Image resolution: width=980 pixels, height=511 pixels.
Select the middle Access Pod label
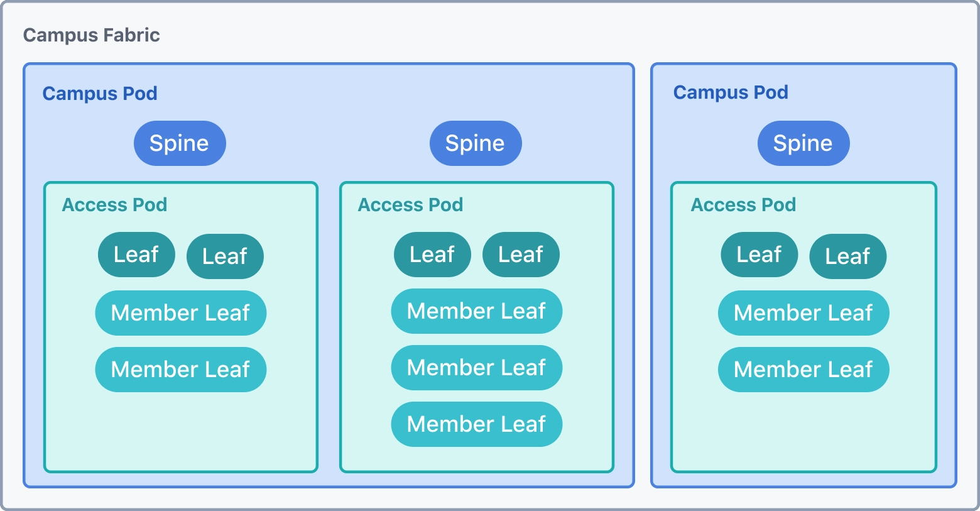pos(410,204)
